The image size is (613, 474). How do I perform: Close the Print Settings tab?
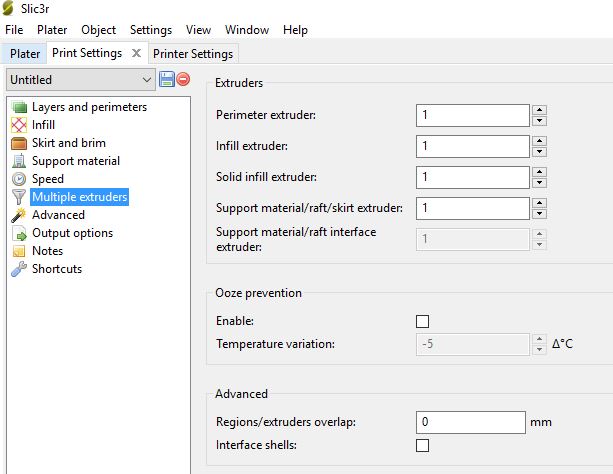coord(137,53)
